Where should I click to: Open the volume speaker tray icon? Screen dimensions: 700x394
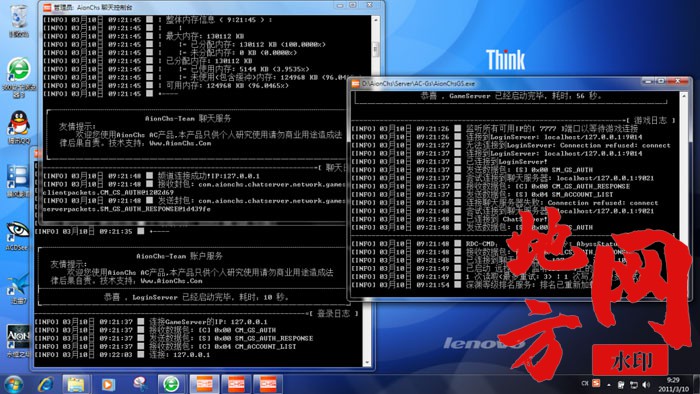[x=646, y=384]
